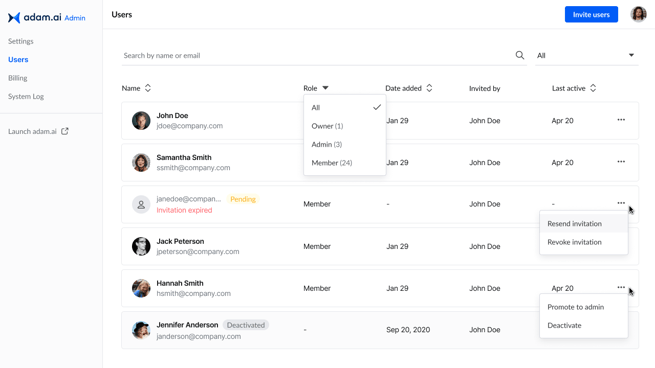This screenshot has height=368, width=655.
Task: Choose Revoke invitation from the menu
Action: [584, 242]
